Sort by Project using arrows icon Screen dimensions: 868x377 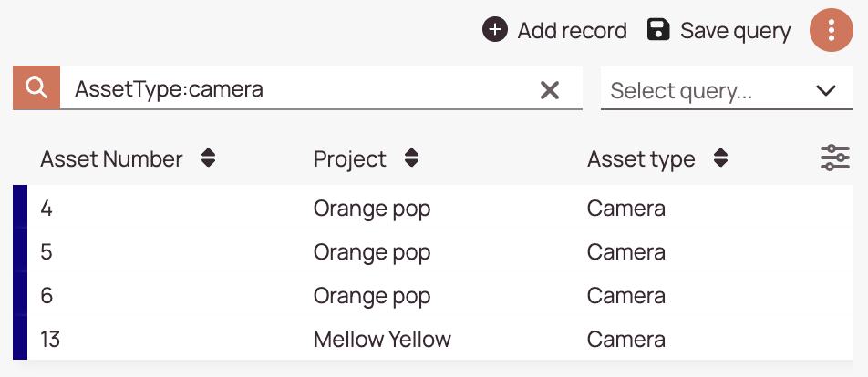tap(411, 158)
